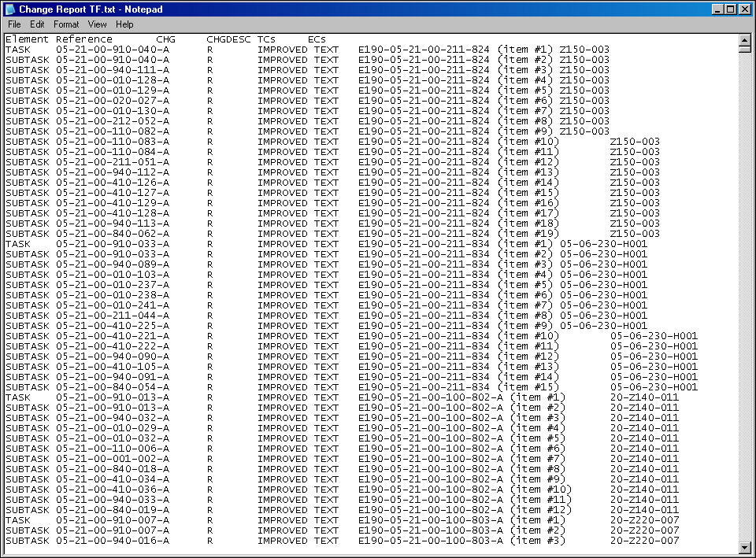Click the scroll up arrow

pos(744,40)
